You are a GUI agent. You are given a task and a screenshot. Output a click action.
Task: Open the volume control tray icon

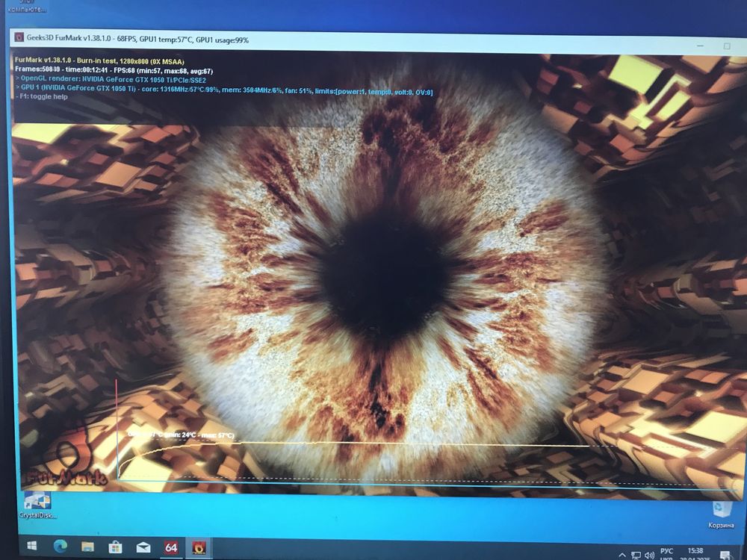point(649,556)
